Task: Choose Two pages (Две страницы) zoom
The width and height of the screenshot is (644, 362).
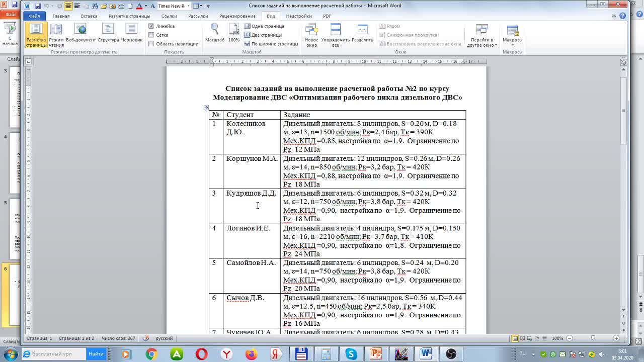Action: [263, 35]
